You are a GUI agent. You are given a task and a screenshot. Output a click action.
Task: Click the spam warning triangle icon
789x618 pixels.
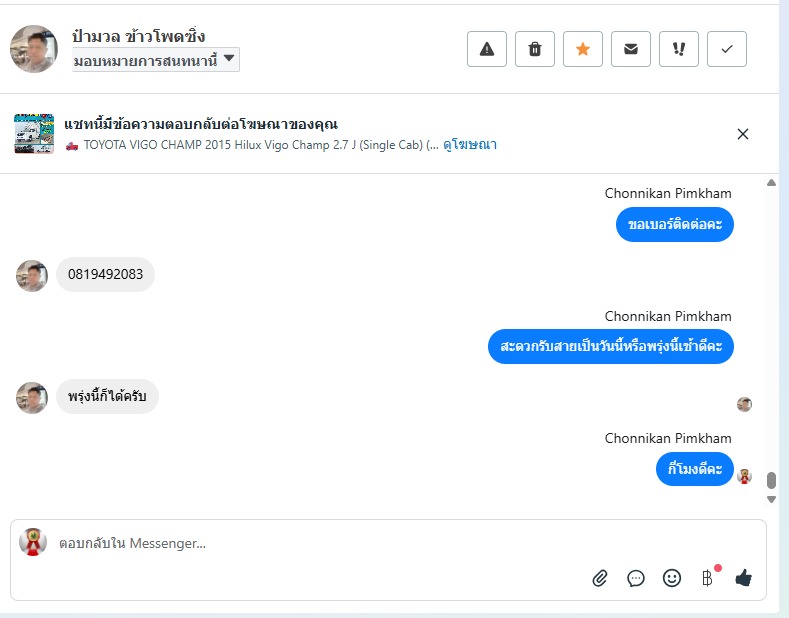click(x=487, y=49)
